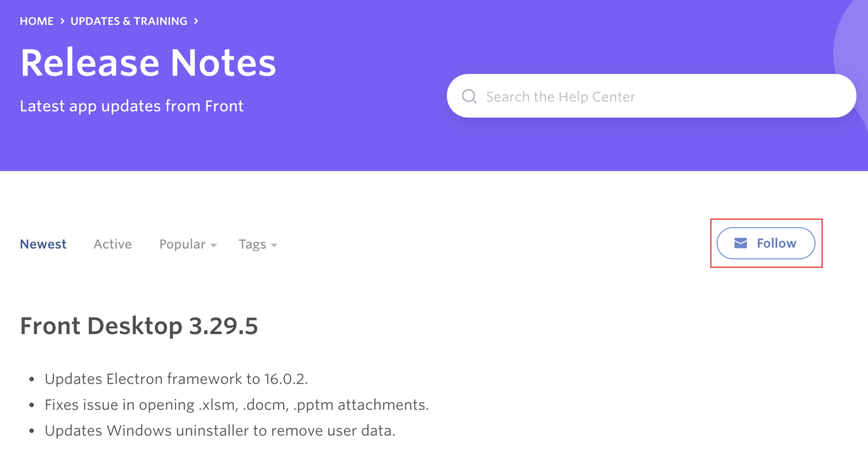This screenshot has width=868, height=449.
Task: Click the HOME breadcrumb link
Action: [36, 21]
